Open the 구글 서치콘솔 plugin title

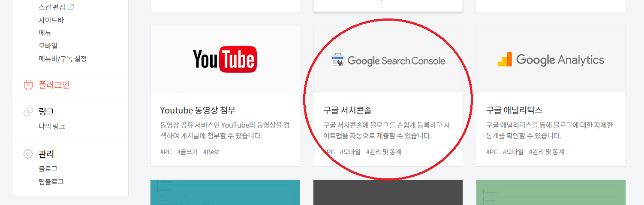coord(347,110)
